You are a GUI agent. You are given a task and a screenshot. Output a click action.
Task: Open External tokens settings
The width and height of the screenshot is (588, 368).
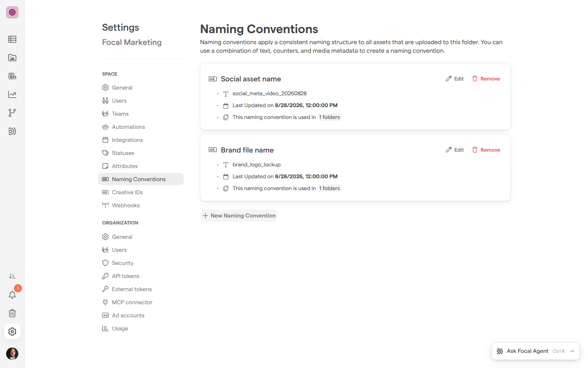click(x=141, y=289)
